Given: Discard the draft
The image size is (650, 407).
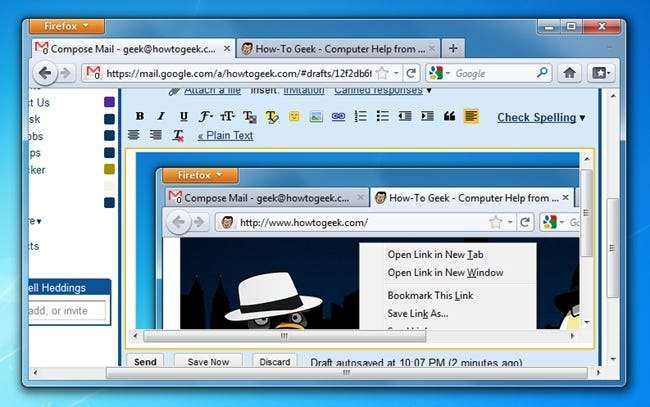Looking at the screenshot, I should (274, 361).
